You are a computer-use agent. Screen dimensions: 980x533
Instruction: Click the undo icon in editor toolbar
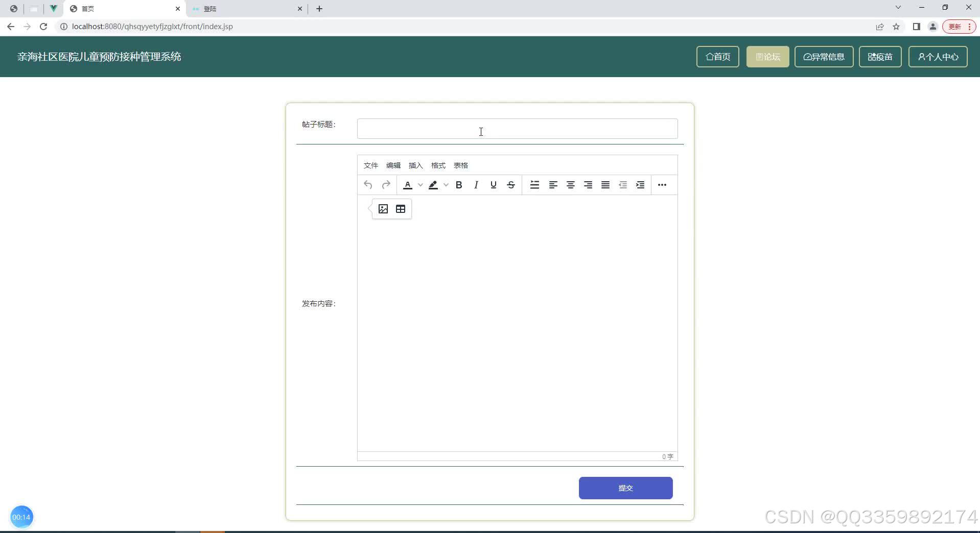pyautogui.click(x=368, y=185)
